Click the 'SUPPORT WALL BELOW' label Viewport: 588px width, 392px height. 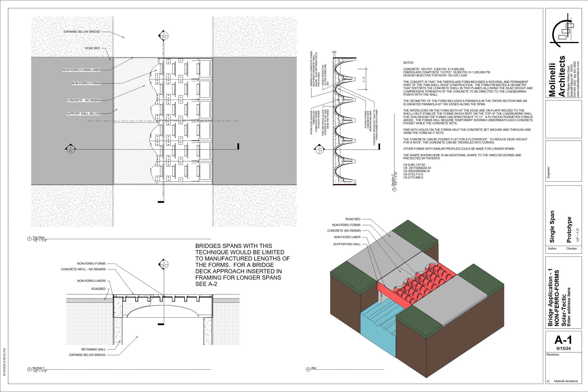83,113
